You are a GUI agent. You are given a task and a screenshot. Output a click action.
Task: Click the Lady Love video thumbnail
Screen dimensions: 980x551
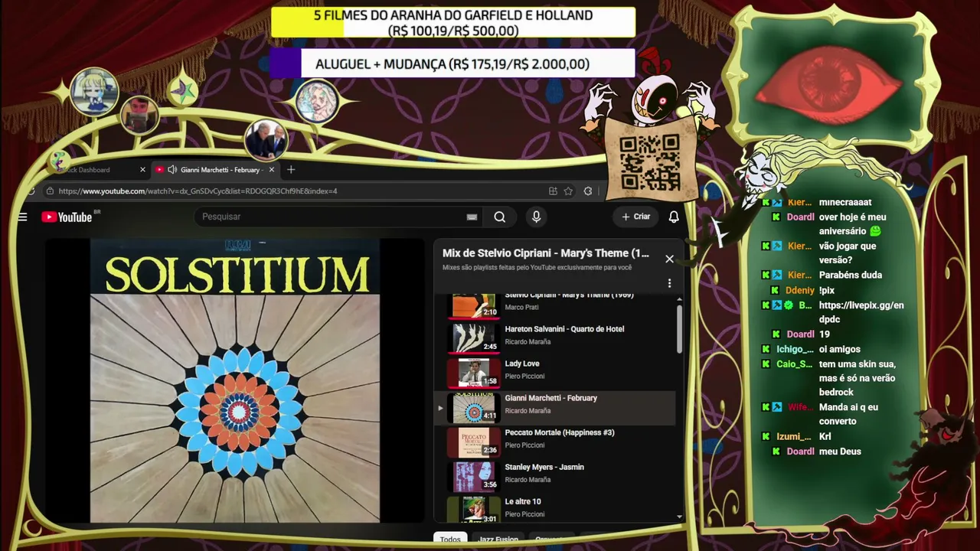click(x=474, y=373)
